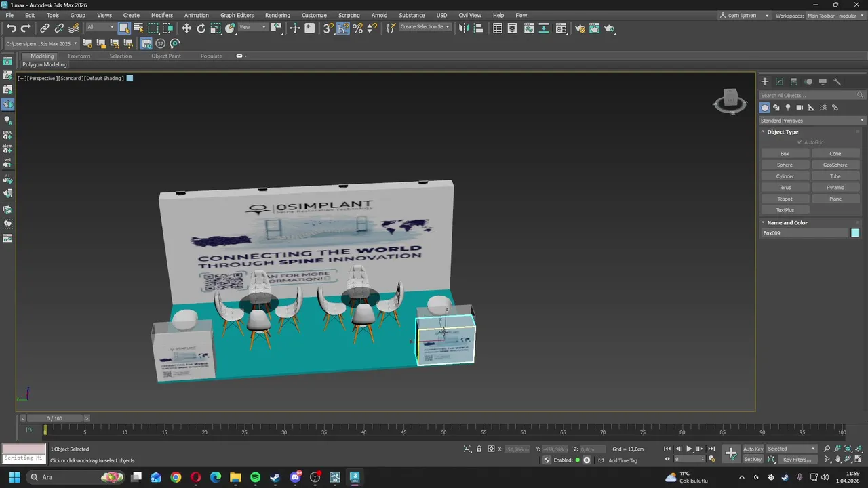Screen dimensions: 868x488
Task: Toggle the Selection Lock padlock
Action: (479, 449)
